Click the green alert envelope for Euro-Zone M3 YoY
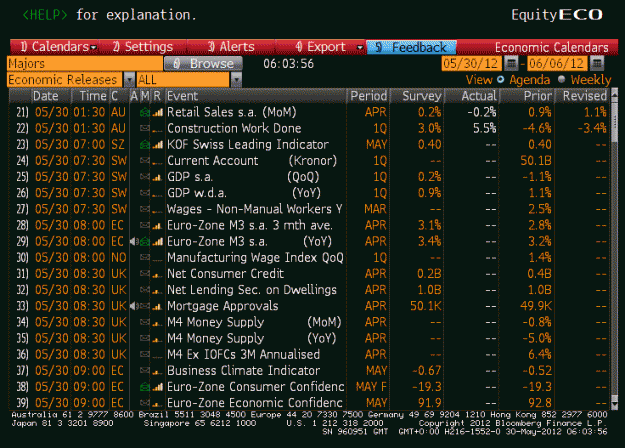Screen dimensions: 625x448 pos(145,242)
